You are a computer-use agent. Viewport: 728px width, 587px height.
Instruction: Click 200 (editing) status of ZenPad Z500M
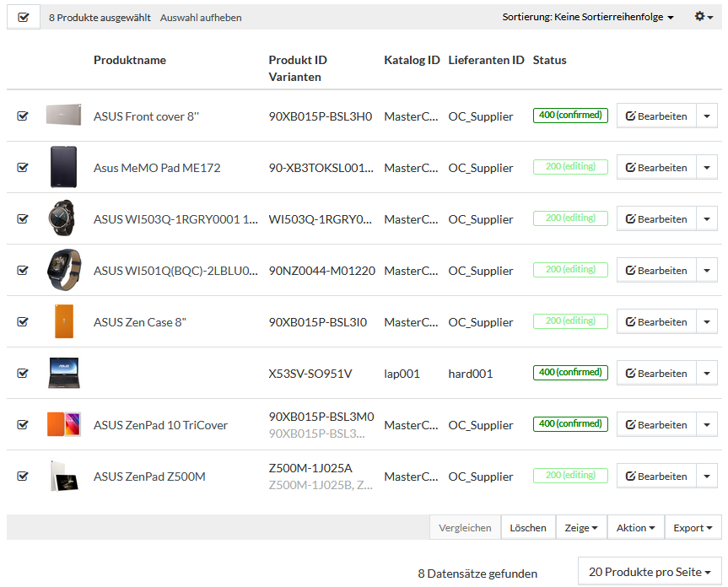point(570,476)
